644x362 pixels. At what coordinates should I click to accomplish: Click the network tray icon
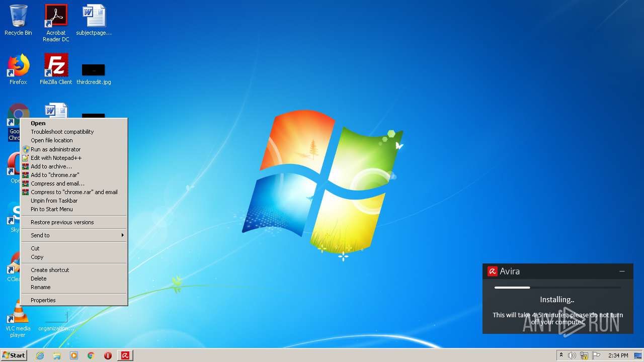pos(584,355)
